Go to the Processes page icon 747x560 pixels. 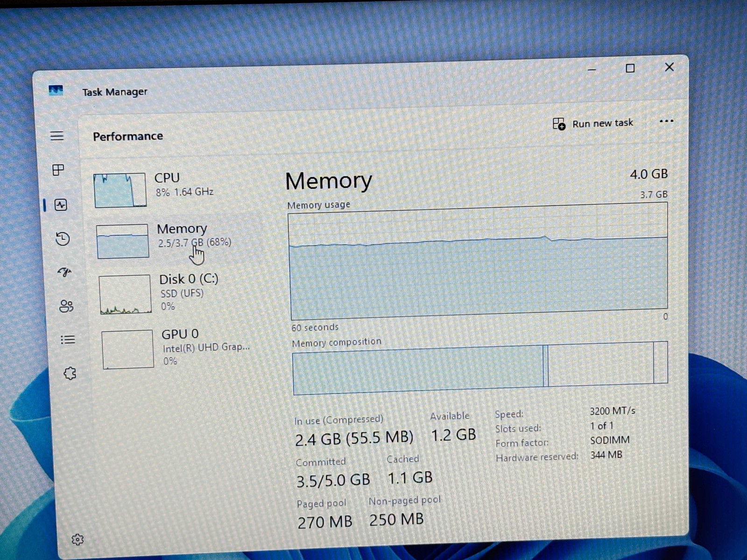click(x=58, y=170)
